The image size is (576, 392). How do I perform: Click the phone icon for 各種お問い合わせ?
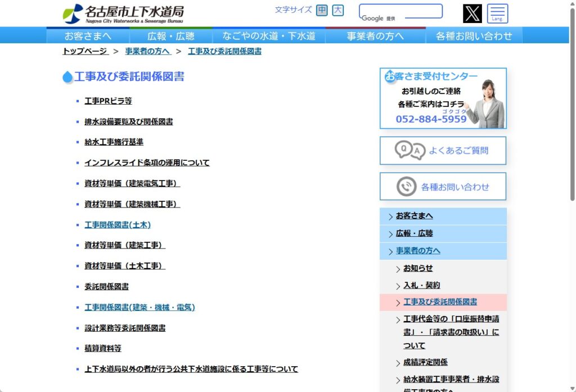pyautogui.click(x=406, y=187)
